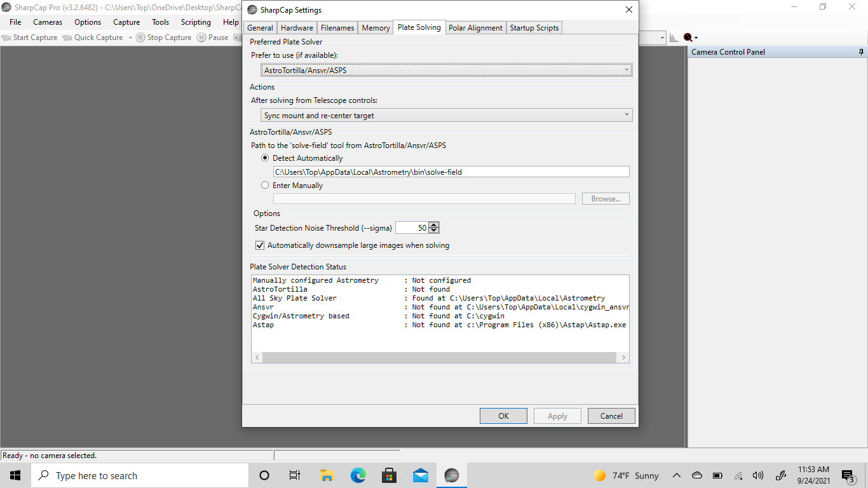Click the detection status scroll left arrow
The height and width of the screenshot is (488, 868).
click(257, 358)
